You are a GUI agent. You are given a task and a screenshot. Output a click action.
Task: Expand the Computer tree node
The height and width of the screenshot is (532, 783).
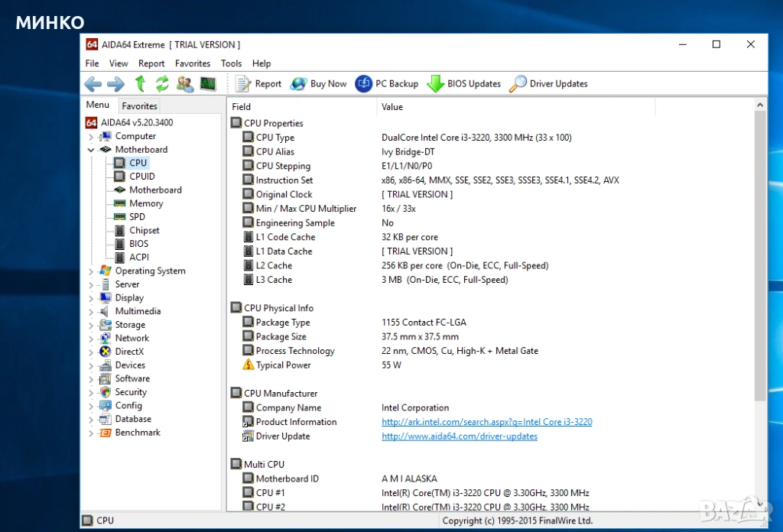coord(91,137)
